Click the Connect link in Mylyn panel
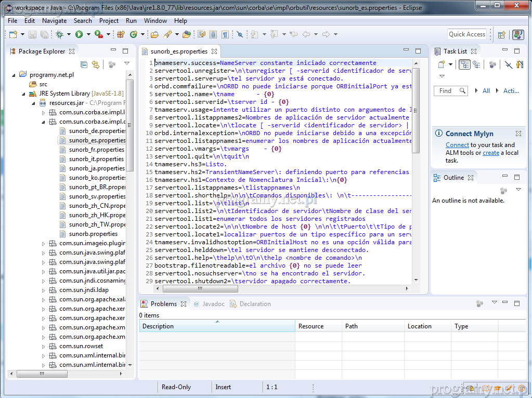Image resolution: width=532 pixels, height=398 pixels. click(457, 145)
